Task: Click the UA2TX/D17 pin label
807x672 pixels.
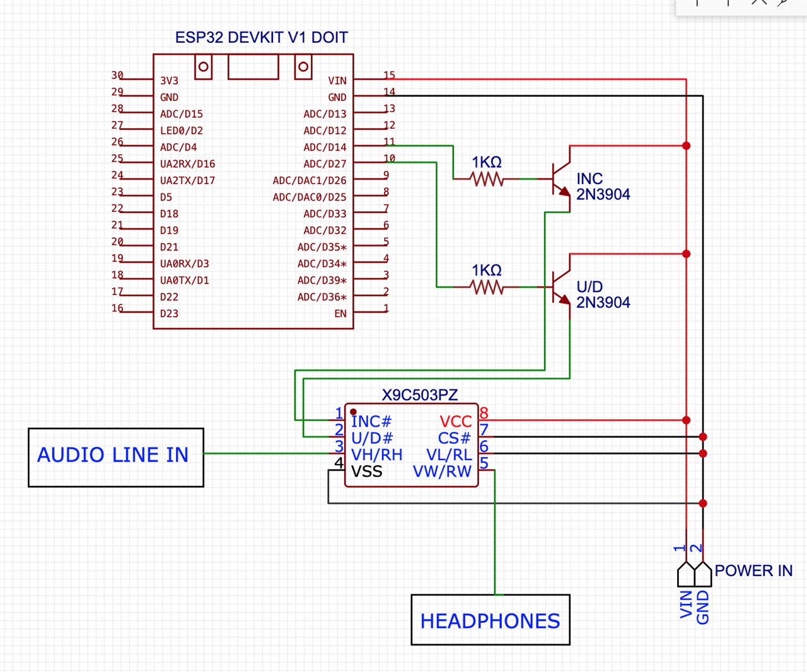Action: point(187,180)
